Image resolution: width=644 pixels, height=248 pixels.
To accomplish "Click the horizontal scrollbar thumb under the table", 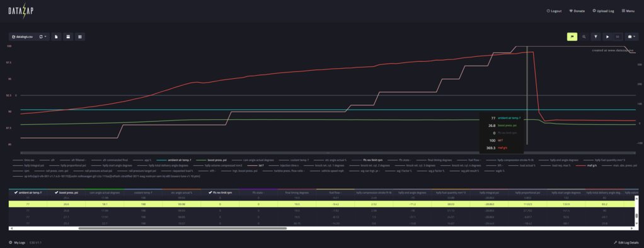I will point(182,228).
